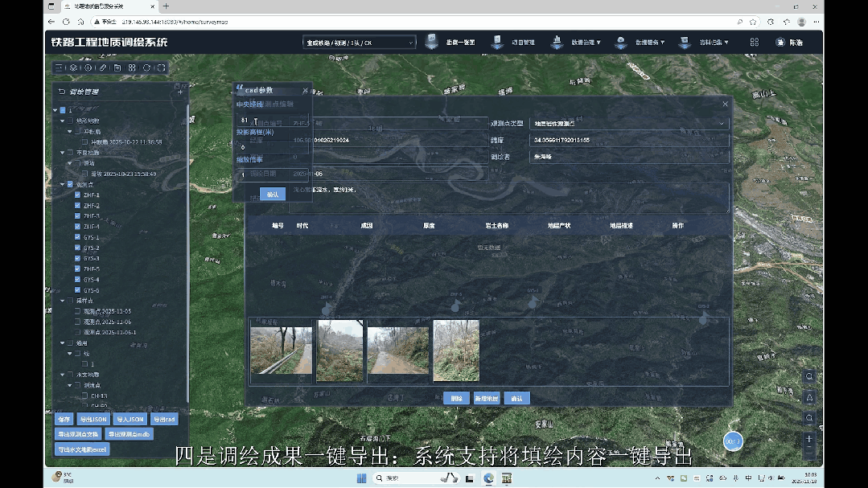Image resolution: width=868 pixels, height=488 pixels.
Task: Click 确认 in the cad参数 dialog
Action: pyautogui.click(x=273, y=195)
